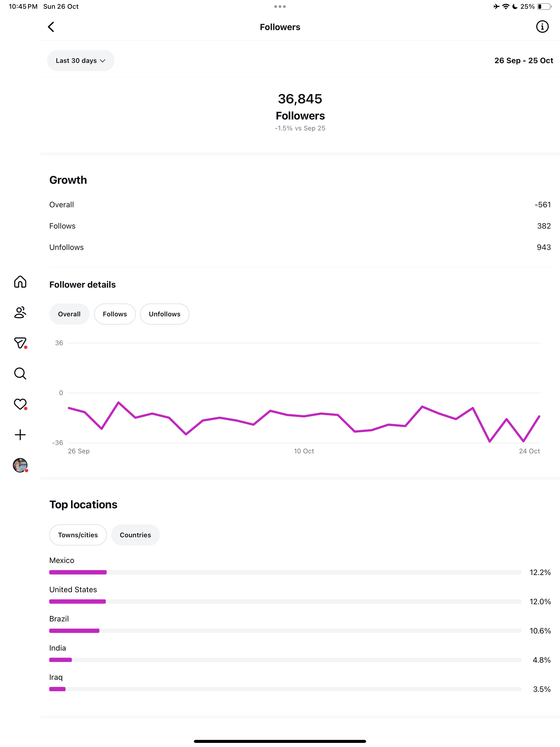Open direct messages paper plane icon

[20, 343]
